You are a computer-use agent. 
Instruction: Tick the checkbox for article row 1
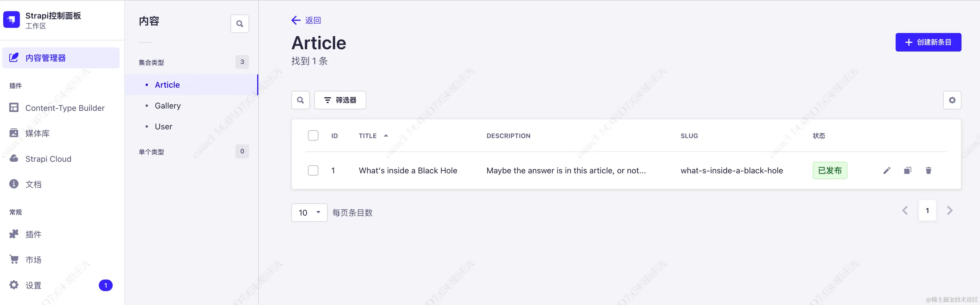(x=313, y=171)
